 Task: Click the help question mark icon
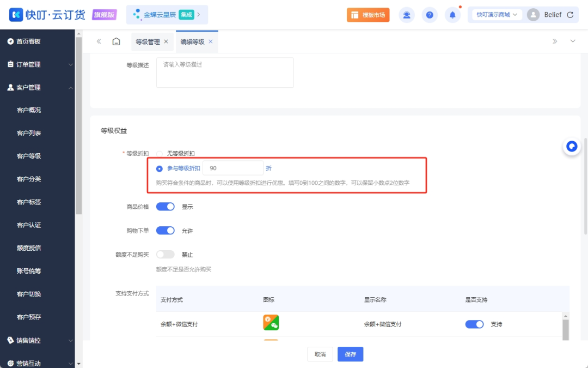pos(430,15)
